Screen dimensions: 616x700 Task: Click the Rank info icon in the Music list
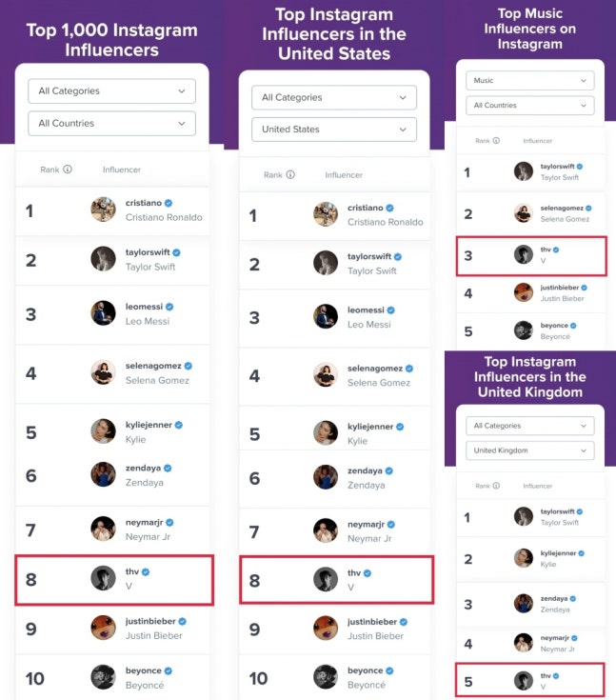click(x=495, y=140)
